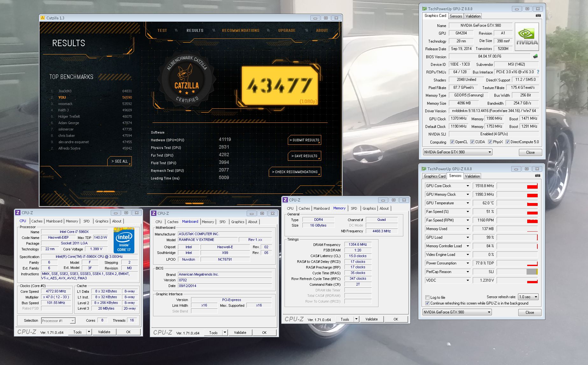The width and height of the screenshot is (588, 365).
Task: Toggle the PhysX checkbox
Action: 490,142
